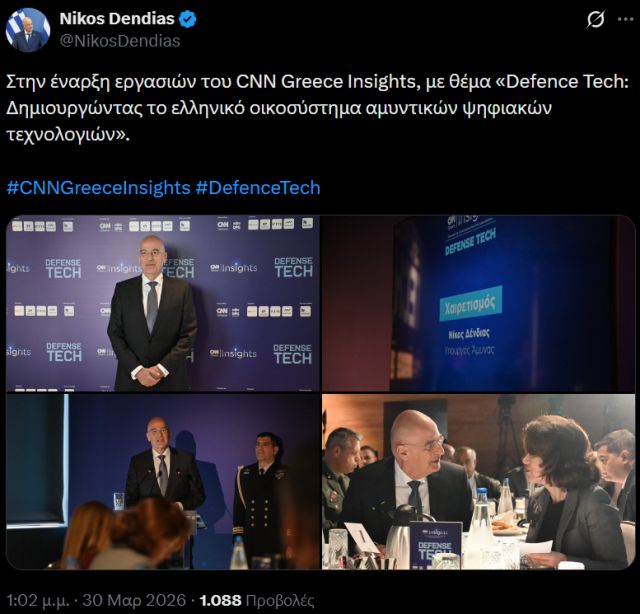This screenshot has height=614, width=640.
Task: Click the Defense Tech logo on backdrop photo
Action: click(x=293, y=267)
